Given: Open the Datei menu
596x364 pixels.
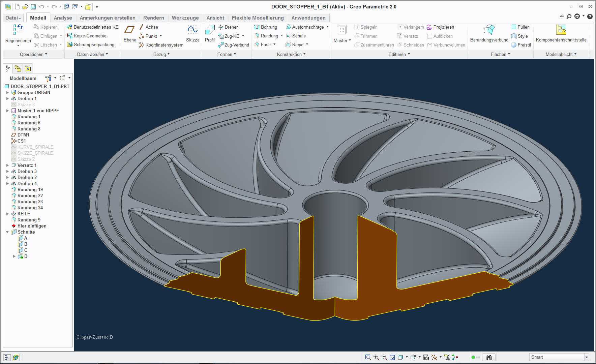Looking at the screenshot, I should [13, 18].
